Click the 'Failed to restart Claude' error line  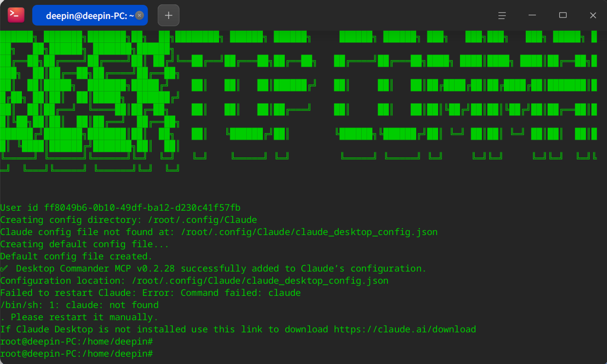click(x=150, y=293)
